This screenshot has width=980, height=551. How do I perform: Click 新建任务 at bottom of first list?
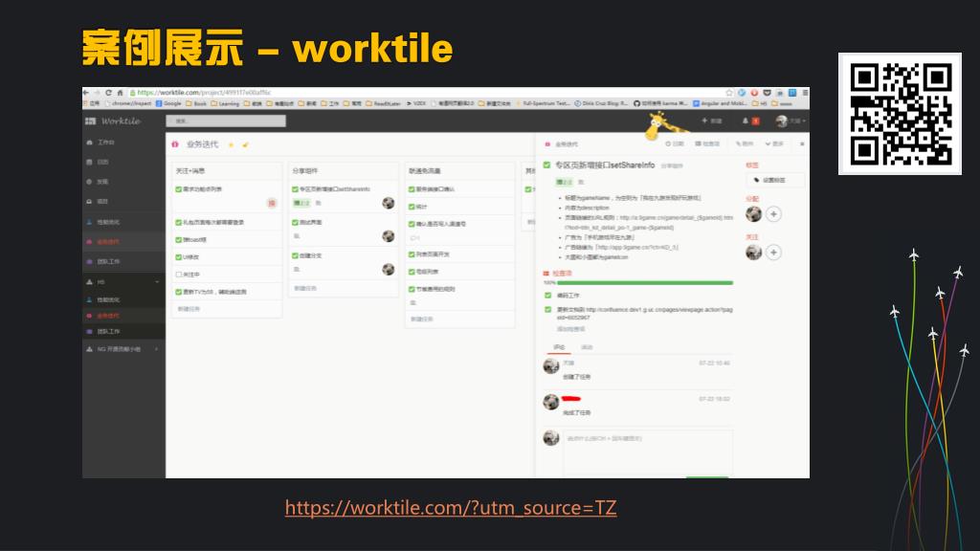[189, 309]
